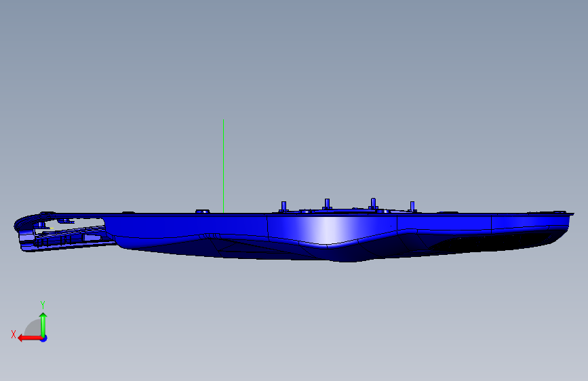Select the blue 3D model body

coord(294,230)
